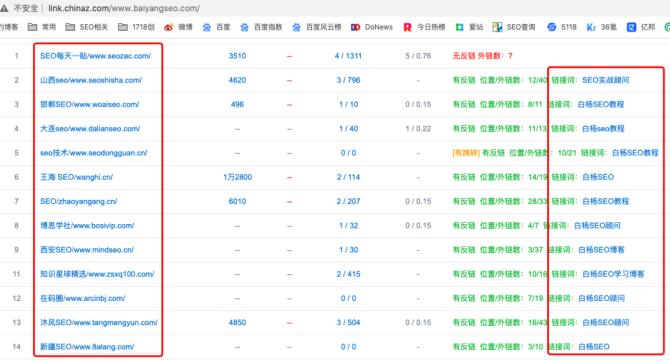Open the 百度风云榜 bookmark icon
Screen dimensions: 670x363
(x=297, y=27)
